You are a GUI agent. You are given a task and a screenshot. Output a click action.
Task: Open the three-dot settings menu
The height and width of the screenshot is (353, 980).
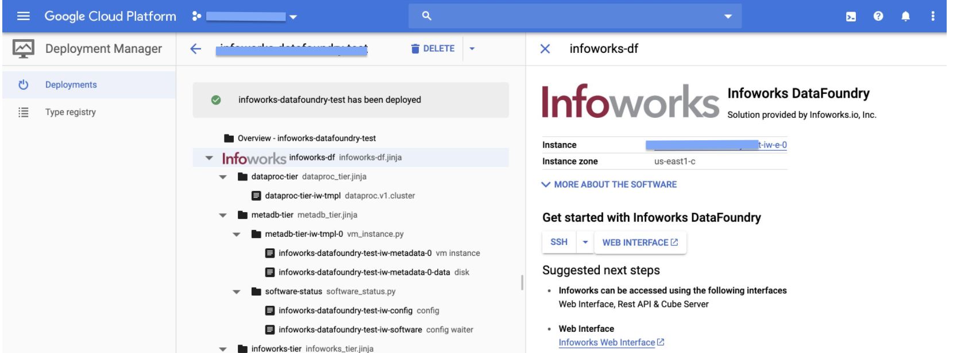[933, 17]
